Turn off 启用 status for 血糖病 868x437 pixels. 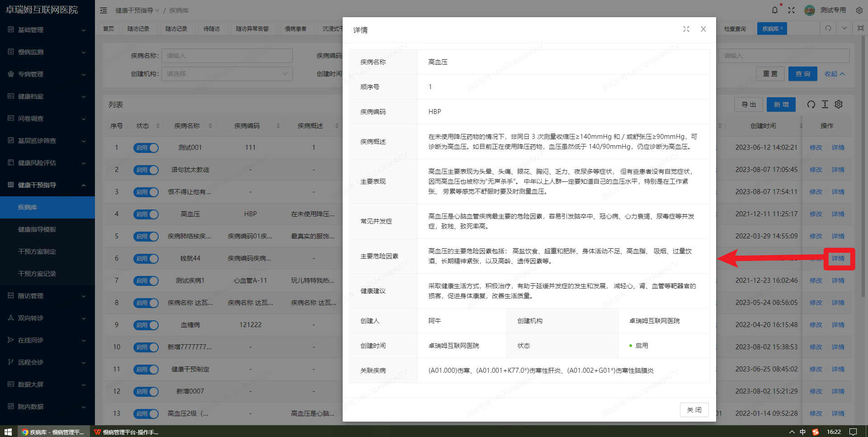click(x=146, y=325)
